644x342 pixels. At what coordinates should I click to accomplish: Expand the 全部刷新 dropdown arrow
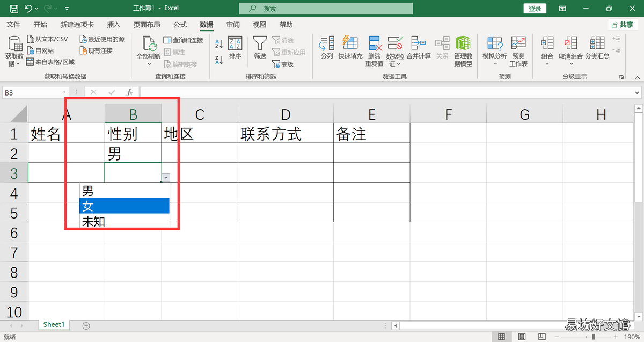pos(149,64)
